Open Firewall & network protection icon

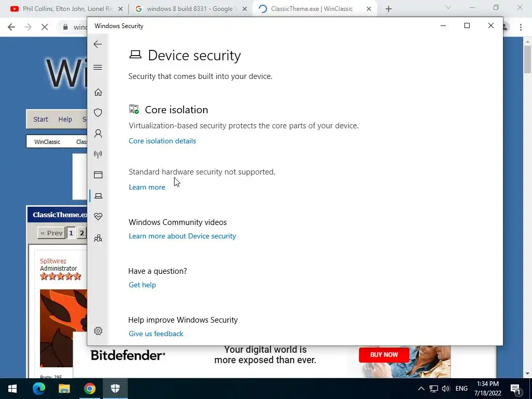98,154
